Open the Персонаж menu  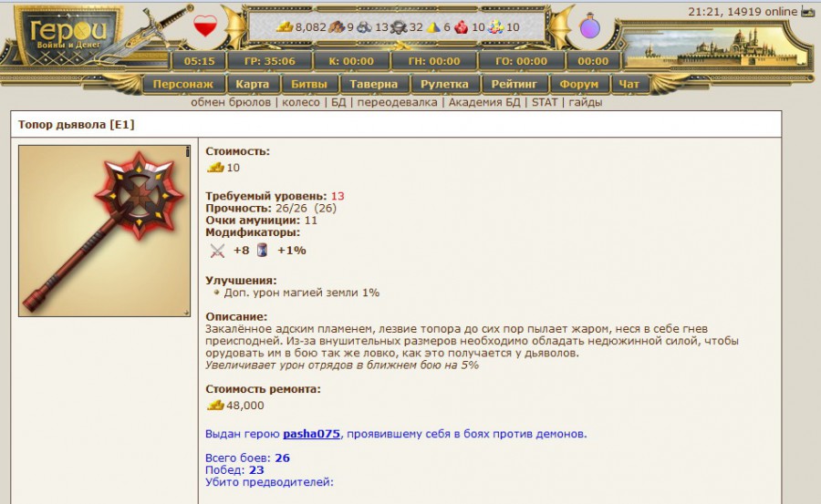pyautogui.click(x=182, y=84)
